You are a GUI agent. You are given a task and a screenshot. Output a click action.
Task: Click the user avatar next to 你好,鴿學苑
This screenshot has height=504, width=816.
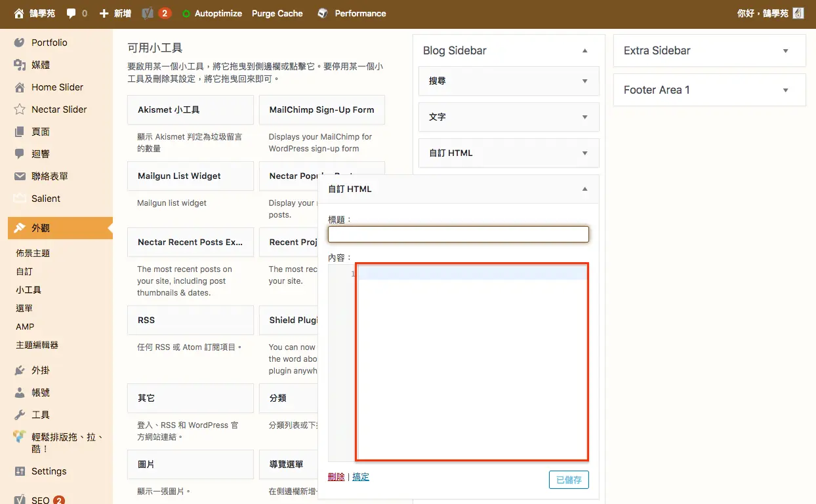pyautogui.click(x=798, y=13)
